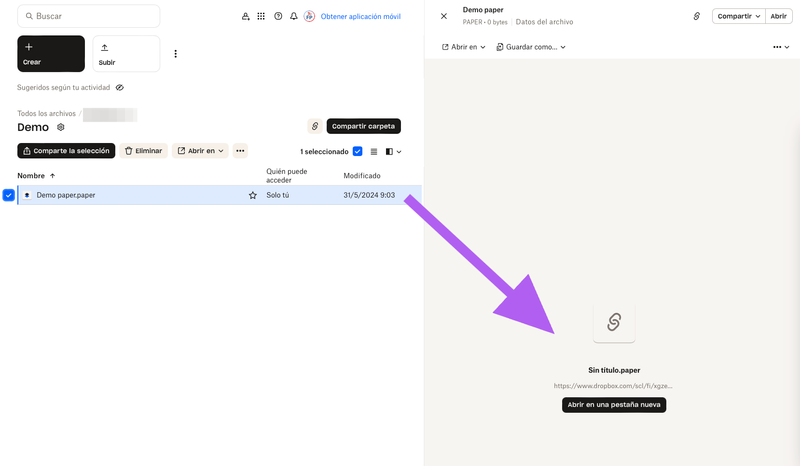Image resolution: width=800 pixels, height=466 pixels.
Task: Click Compartir carpeta button
Action: (x=364, y=126)
